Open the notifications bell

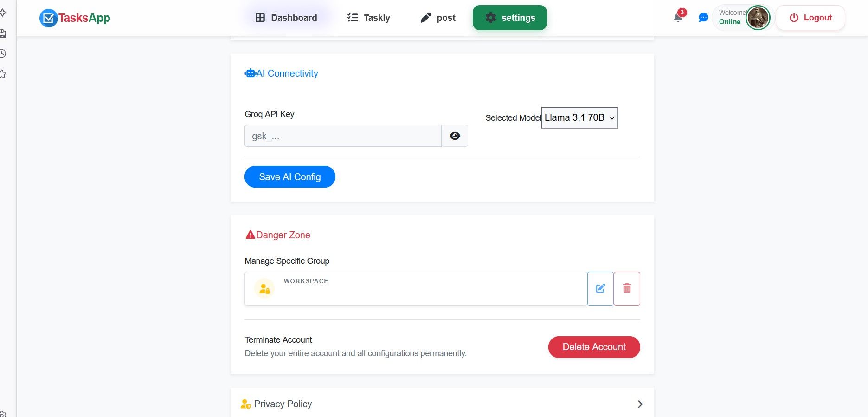[678, 18]
